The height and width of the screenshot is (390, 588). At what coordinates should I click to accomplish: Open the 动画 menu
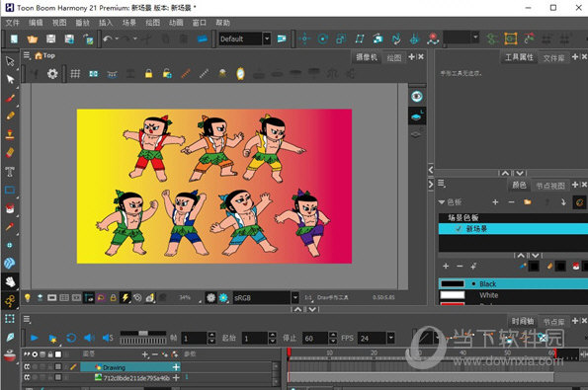pos(176,23)
